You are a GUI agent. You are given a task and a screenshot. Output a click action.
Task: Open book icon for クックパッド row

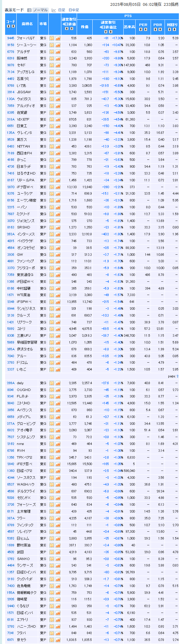click(x=52, y=579)
